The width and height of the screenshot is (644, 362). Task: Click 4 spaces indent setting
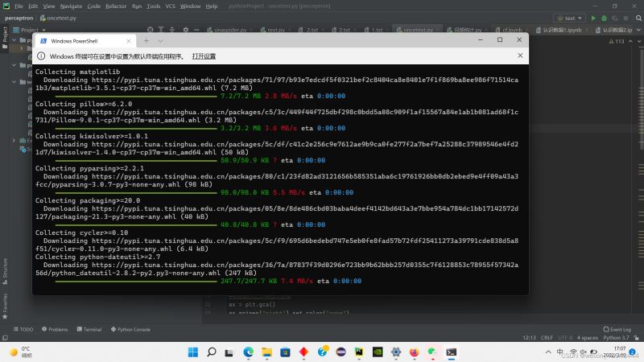(588, 337)
